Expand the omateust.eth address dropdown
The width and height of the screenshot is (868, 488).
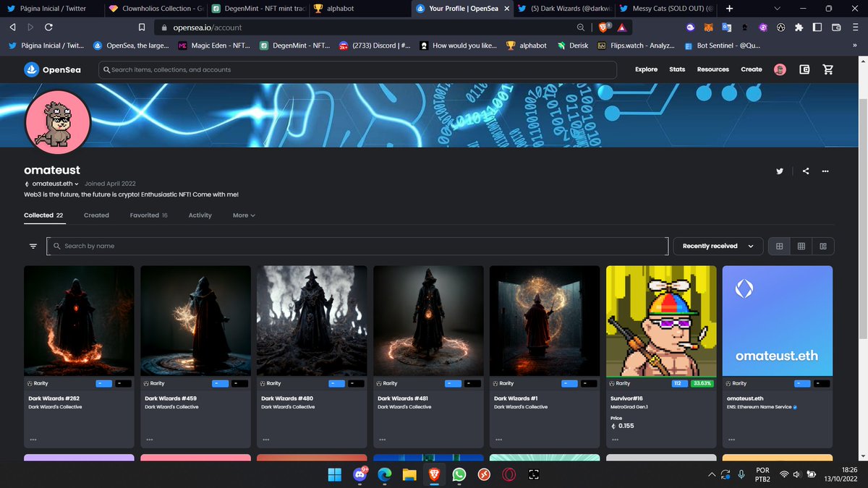[55, 184]
